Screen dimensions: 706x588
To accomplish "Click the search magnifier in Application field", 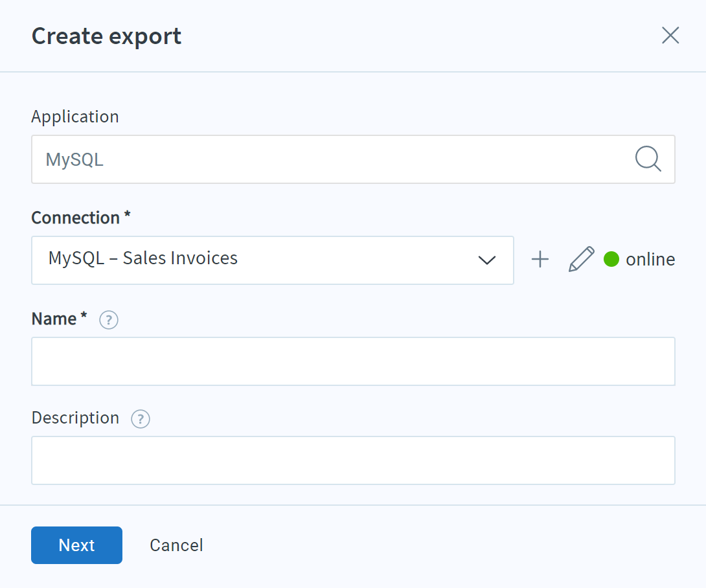I will click(x=648, y=159).
